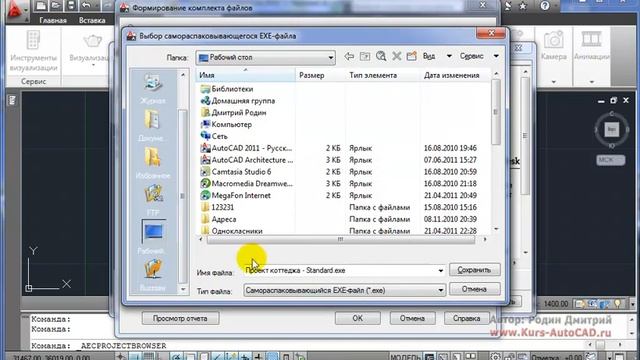Expand the Анимации panel dropdown arrow

pyautogui.click(x=591, y=82)
